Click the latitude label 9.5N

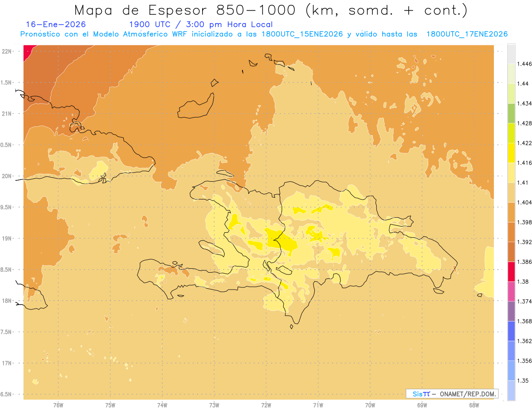(7, 207)
